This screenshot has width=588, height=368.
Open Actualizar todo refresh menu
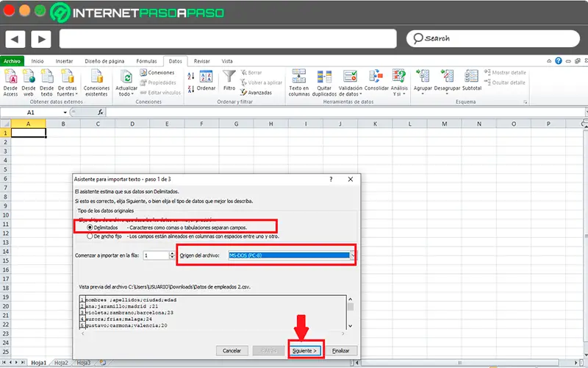126,82
